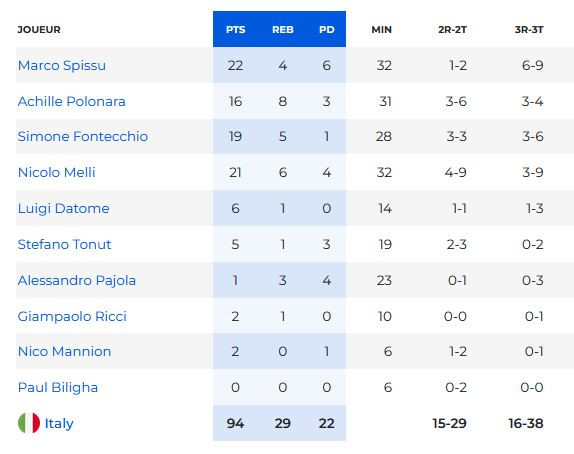Open Achille Polonara's player link
The width and height of the screenshot is (574, 454).
click(72, 101)
